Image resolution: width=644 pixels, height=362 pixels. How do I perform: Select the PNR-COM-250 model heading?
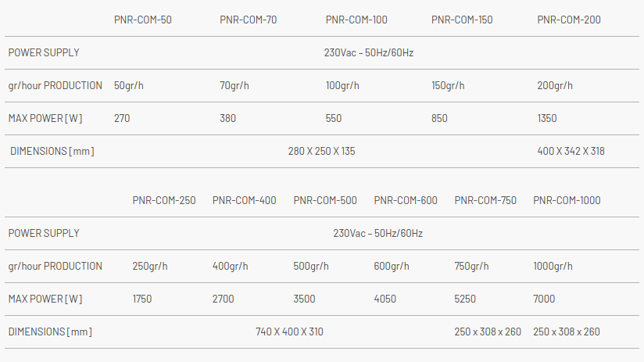coord(164,201)
